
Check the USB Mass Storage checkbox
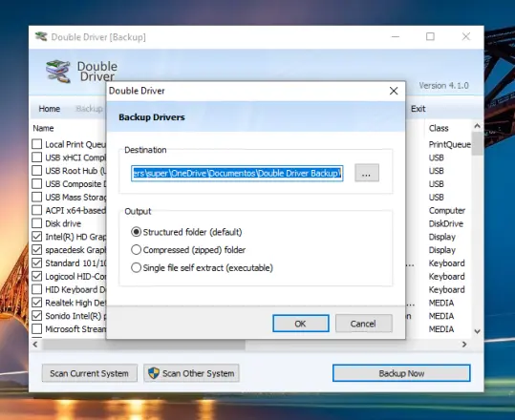pos(36,197)
